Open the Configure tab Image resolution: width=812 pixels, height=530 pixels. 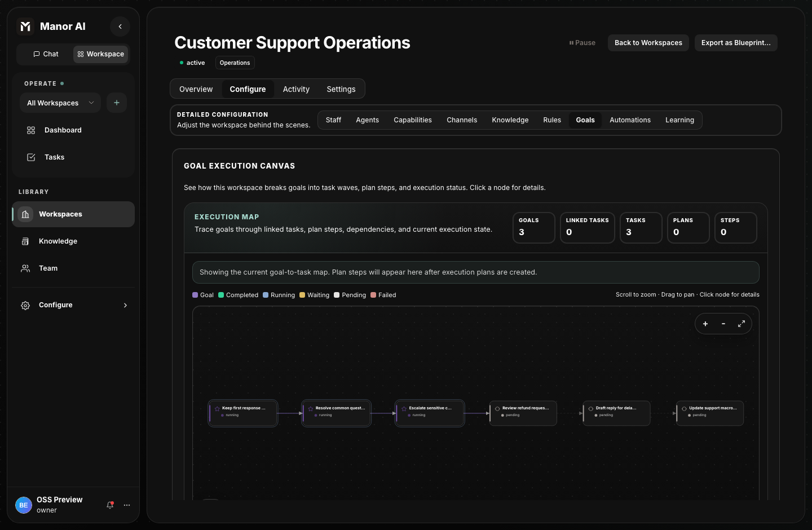tap(248, 89)
